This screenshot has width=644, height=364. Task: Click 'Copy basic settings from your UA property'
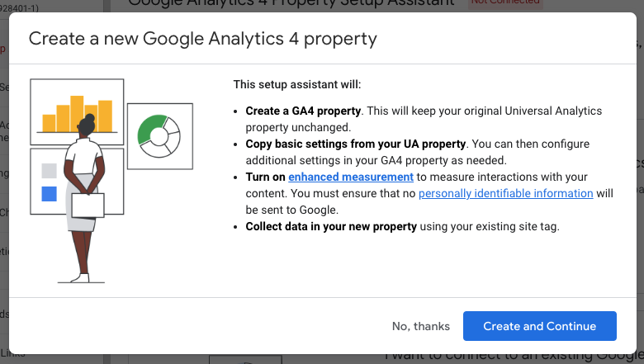(356, 144)
